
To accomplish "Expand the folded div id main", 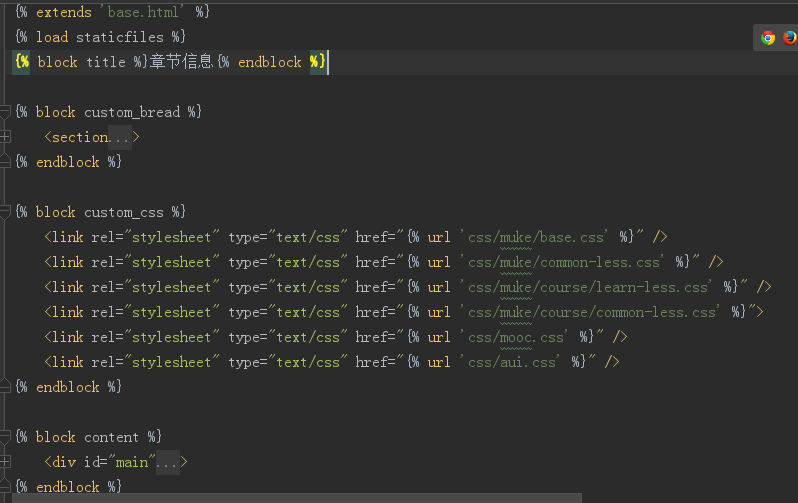I will [x=5, y=461].
